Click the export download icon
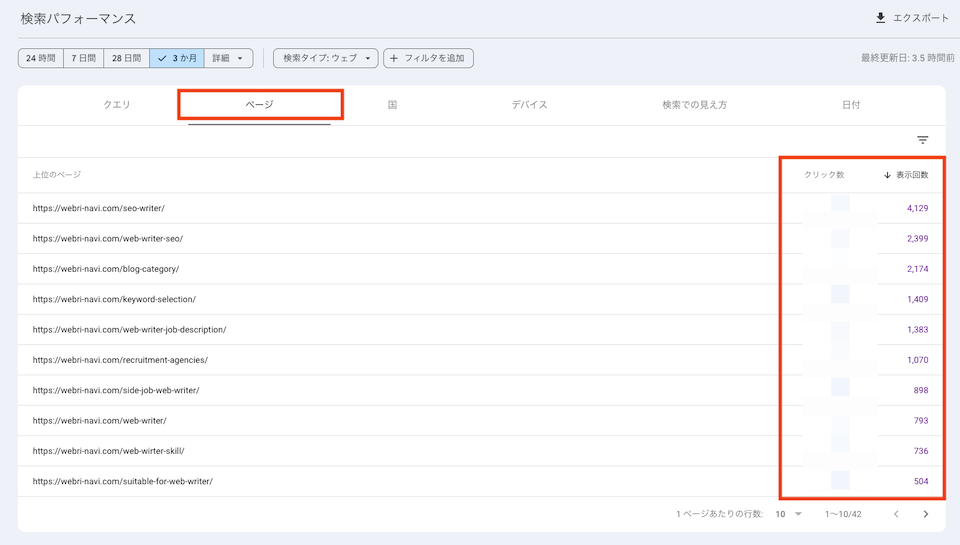This screenshot has width=960, height=545. coord(880,18)
